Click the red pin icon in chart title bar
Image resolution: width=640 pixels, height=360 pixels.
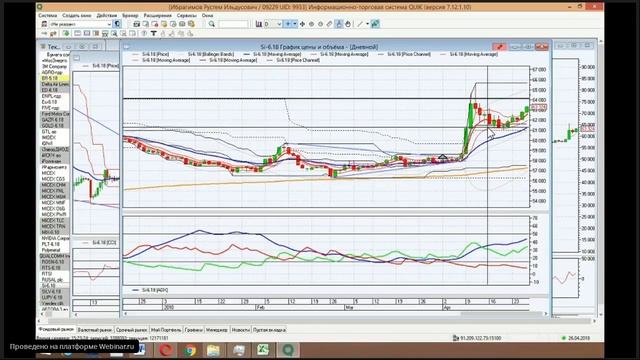(499, 47)
